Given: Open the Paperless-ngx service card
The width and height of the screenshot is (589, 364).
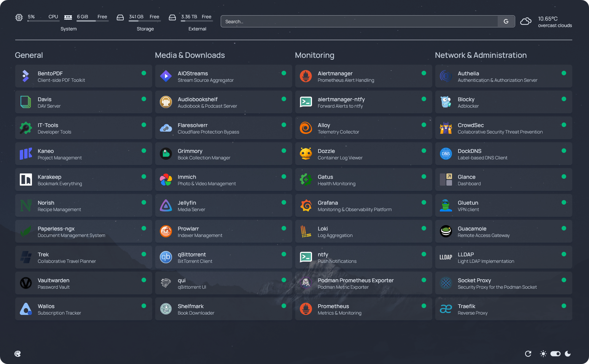Looking at the screenshot, I should [84, 231].
